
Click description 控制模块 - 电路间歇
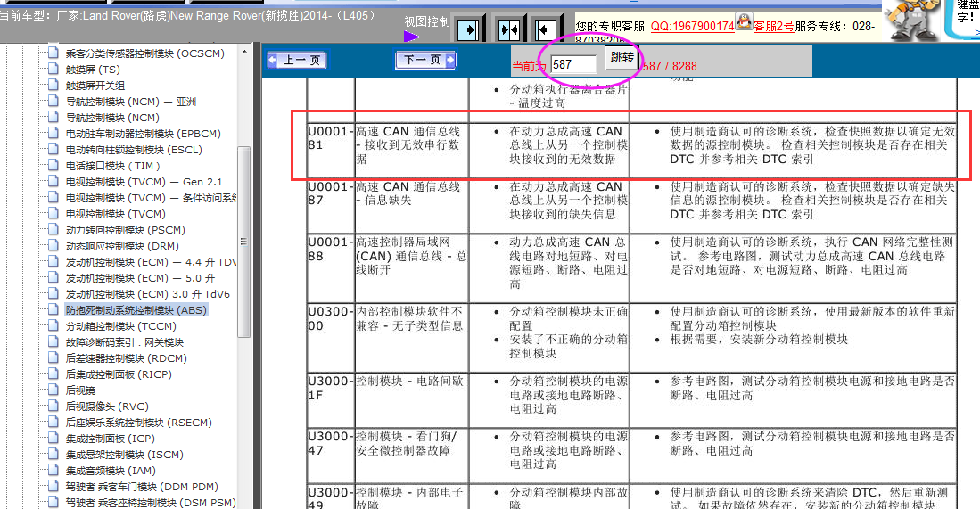409,381
